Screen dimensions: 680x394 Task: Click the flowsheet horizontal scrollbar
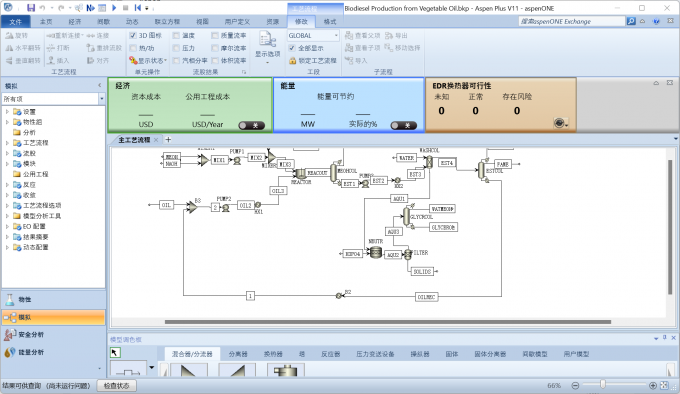(x=388, y=322)
